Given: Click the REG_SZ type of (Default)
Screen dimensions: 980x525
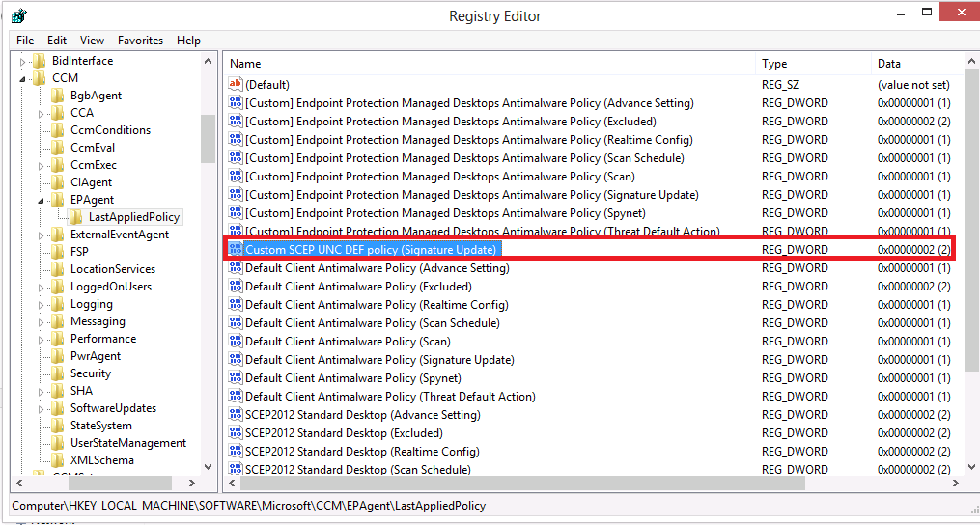Looking at the screenshot, I should [x=781, y=84].
